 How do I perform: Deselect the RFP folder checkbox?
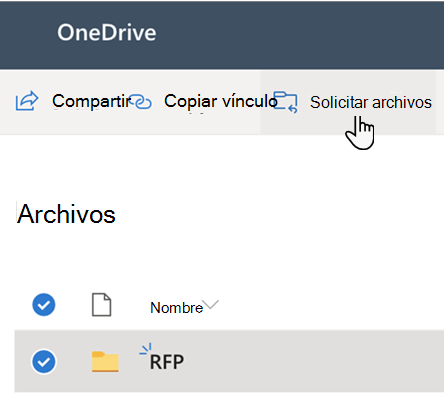44,362
